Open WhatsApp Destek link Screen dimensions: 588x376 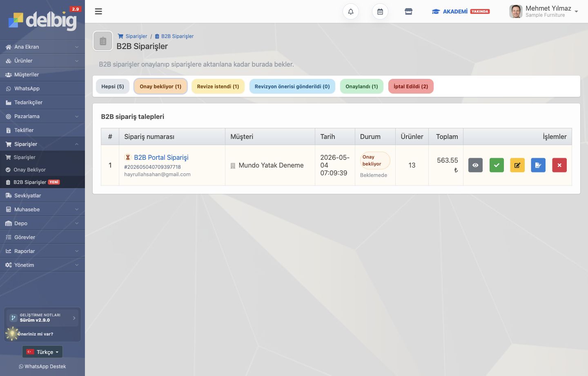(x=42, y=367)
